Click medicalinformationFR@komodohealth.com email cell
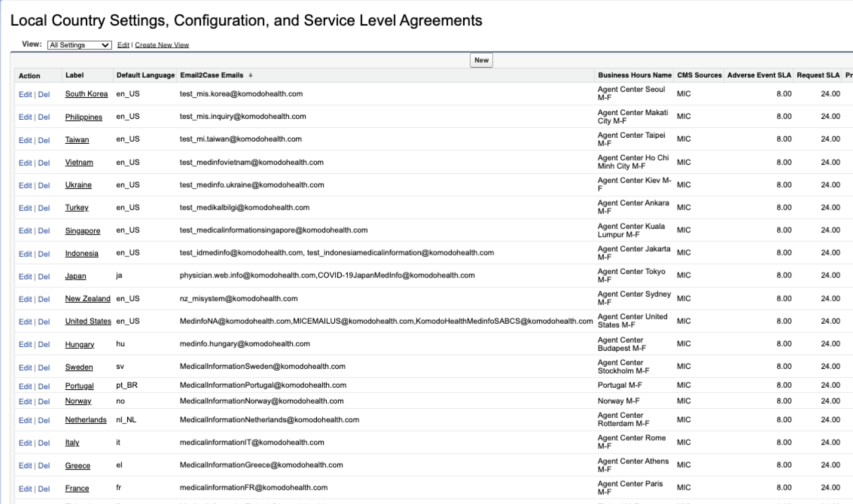The image size is (853, 504). [x=254, y=487]
